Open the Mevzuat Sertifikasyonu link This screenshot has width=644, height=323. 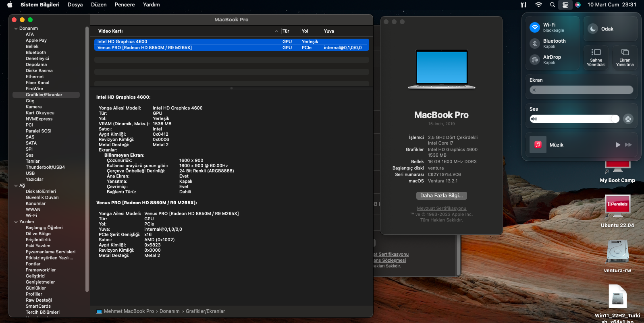point(441,208)
